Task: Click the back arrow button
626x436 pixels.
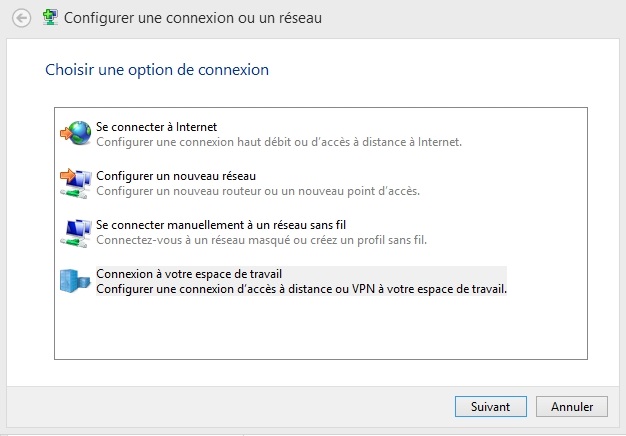Action: coord(20,18)
